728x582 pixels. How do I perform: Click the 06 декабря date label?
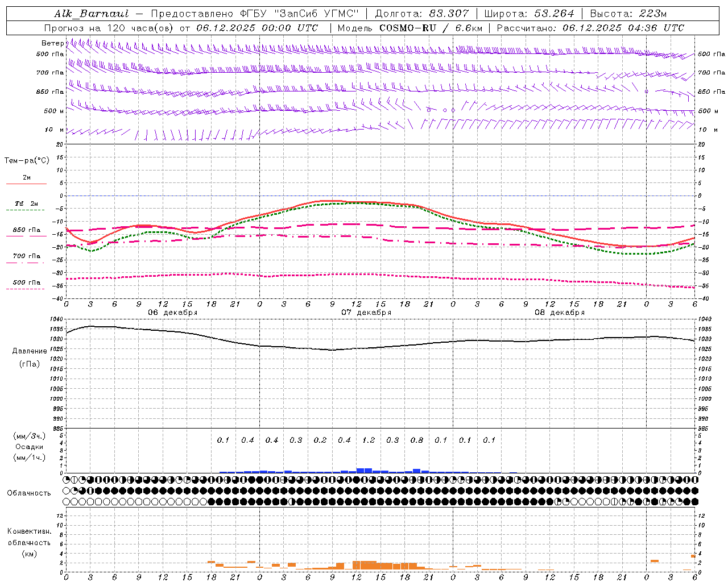click(173, 313)
